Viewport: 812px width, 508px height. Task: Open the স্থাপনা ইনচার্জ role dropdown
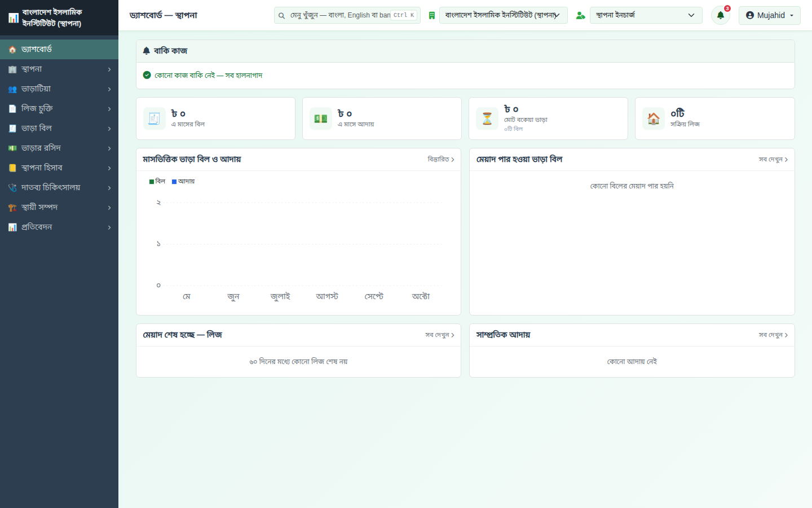pyautogui.click(x=646, y=15)
